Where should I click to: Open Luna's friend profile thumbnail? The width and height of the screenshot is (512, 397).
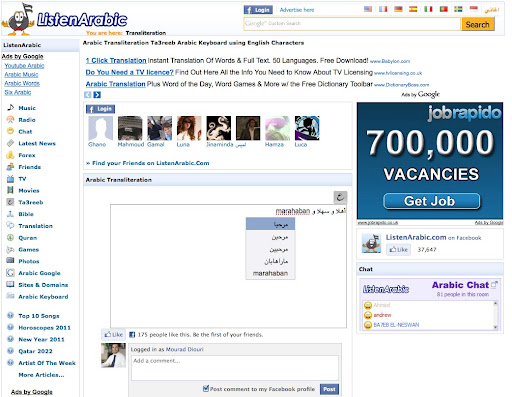(x=189, y=128)
